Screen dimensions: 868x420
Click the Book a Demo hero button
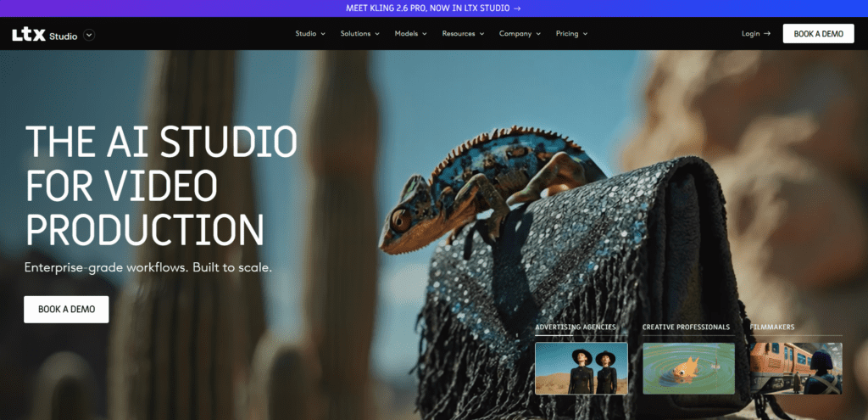(x=66, y=309)
